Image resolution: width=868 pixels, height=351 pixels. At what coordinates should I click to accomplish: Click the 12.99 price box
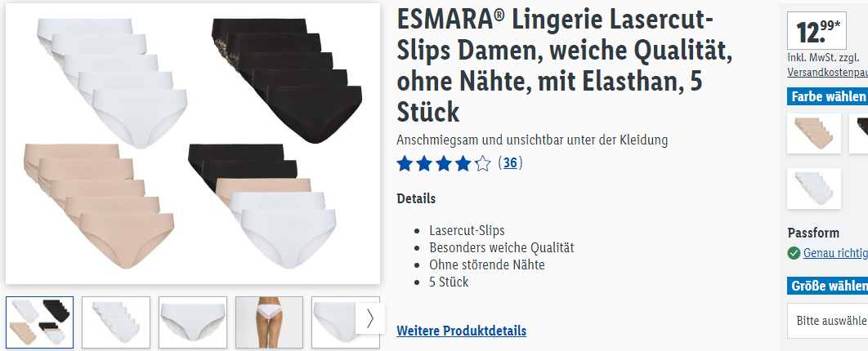817,30
